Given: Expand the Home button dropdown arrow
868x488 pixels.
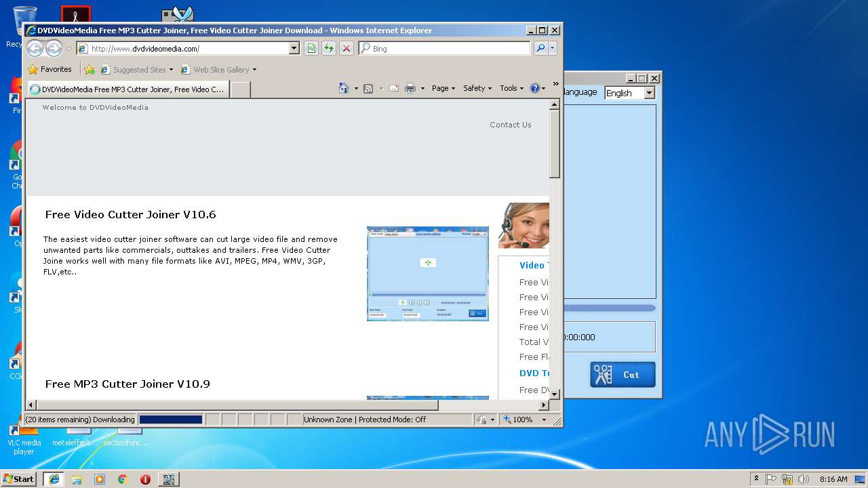Looking at the screenshot, I should 356,88.
